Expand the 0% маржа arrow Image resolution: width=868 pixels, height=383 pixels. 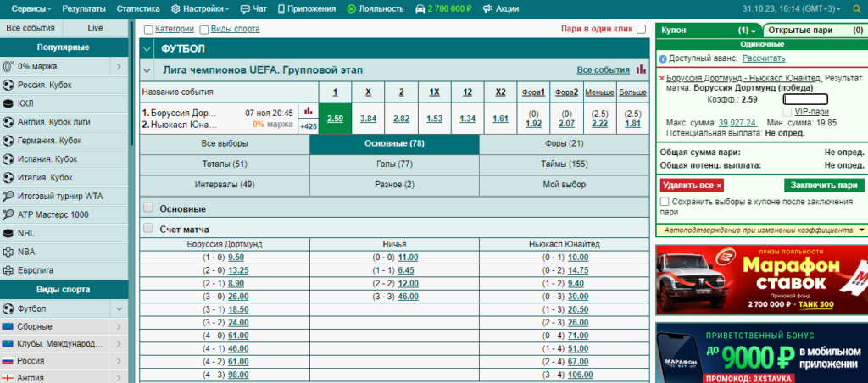pyautogui.click(x=119, y=66)
